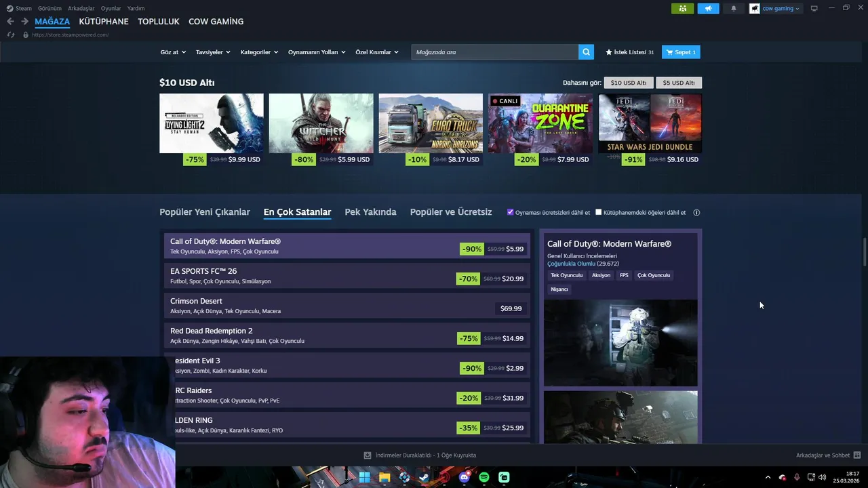
Task: Expand the 'Özel Kısımlar' dropdown
Action: coord(377,52)
